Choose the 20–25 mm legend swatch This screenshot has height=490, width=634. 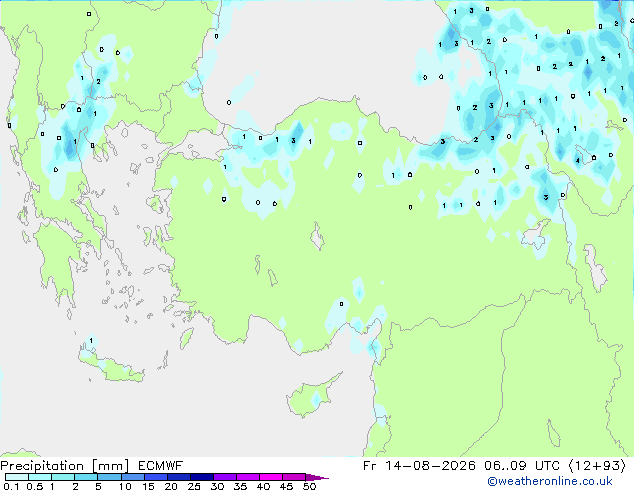[179, 477]
